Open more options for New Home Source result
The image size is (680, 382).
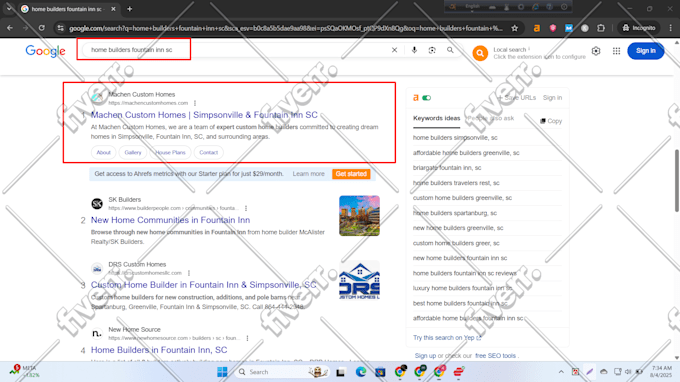[x=247, y=338]
